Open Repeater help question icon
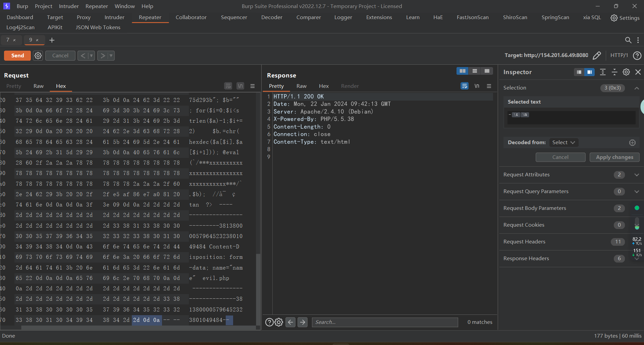 click(x=637, y=56)
